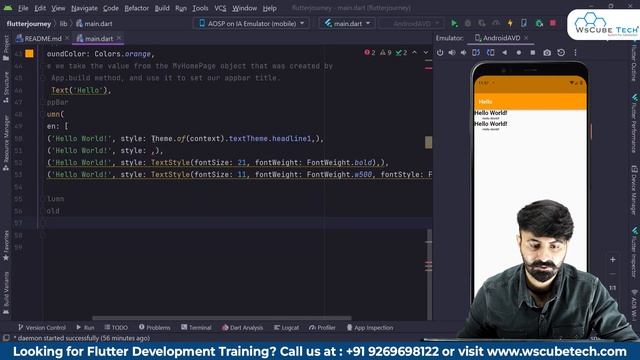Toggle tool window buttons icon in status bar
The height and width of the screenshot is (360, 640).
[x=6, y=338]
